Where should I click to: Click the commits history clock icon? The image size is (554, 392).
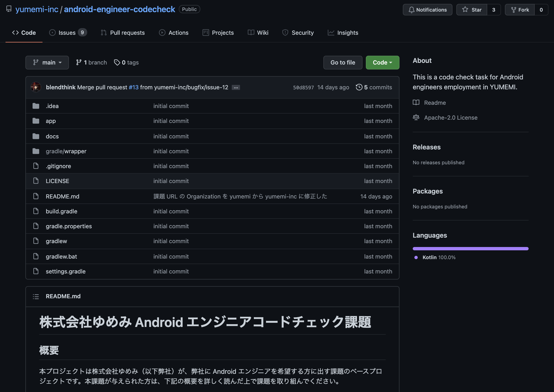[x=359, y=87]
